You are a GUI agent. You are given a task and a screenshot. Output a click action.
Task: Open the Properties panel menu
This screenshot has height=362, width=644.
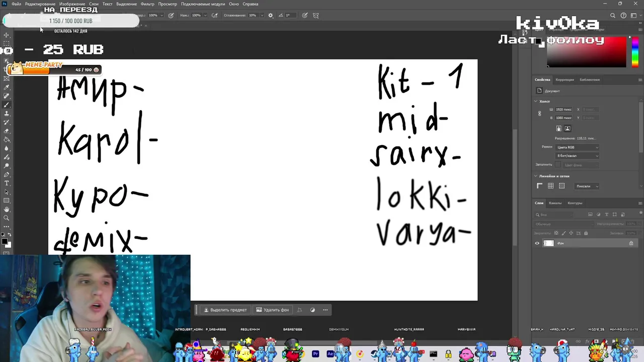click(x=640, y=79)
